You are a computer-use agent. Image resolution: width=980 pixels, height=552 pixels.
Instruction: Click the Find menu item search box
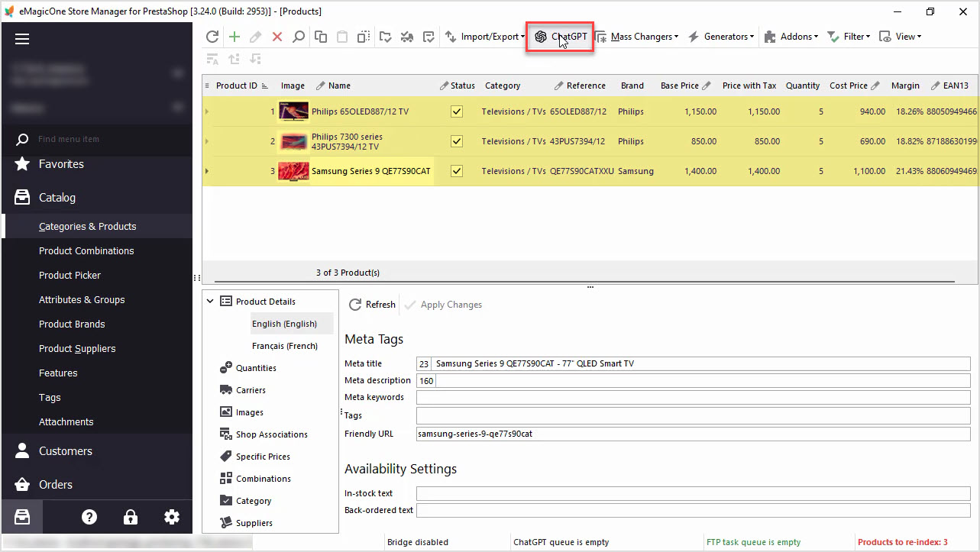click(95, 139)
